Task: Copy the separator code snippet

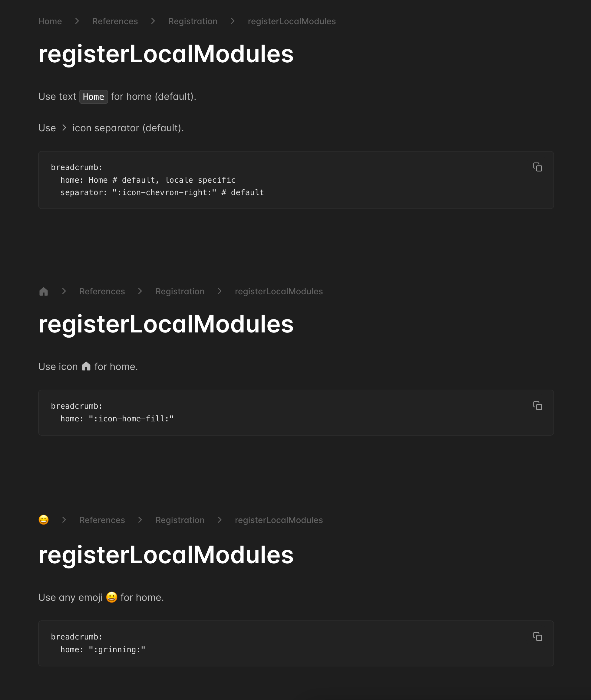Action: coord(538,167)
